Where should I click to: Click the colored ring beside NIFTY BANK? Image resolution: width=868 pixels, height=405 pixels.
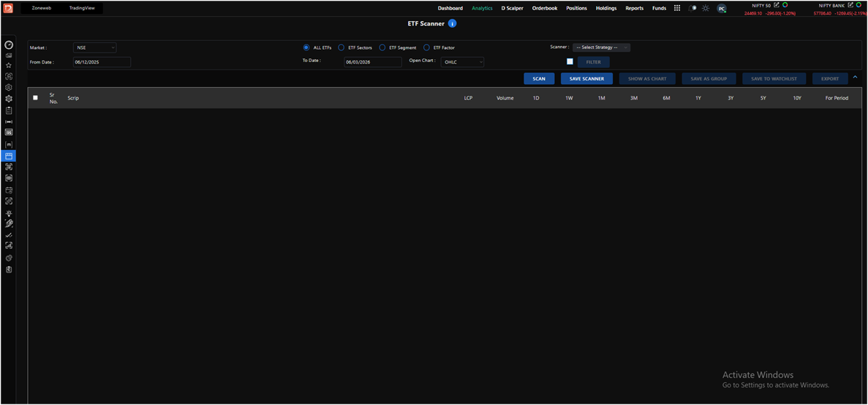(858, 5)
